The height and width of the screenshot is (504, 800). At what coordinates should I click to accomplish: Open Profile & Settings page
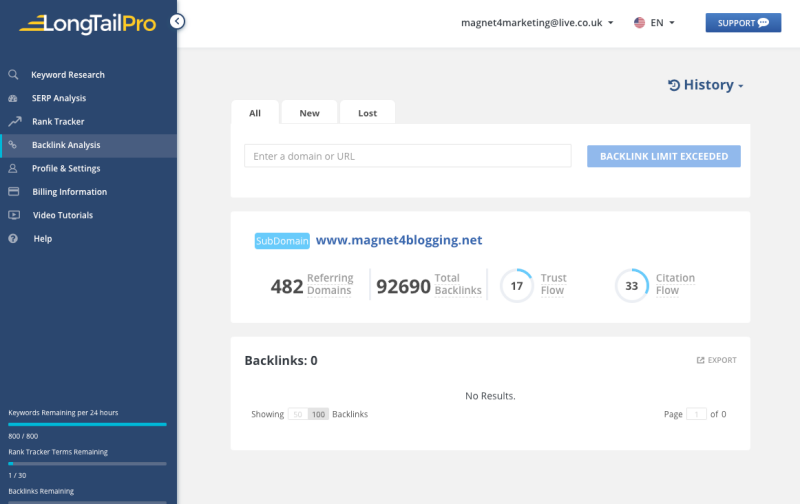tap(66, 168)
